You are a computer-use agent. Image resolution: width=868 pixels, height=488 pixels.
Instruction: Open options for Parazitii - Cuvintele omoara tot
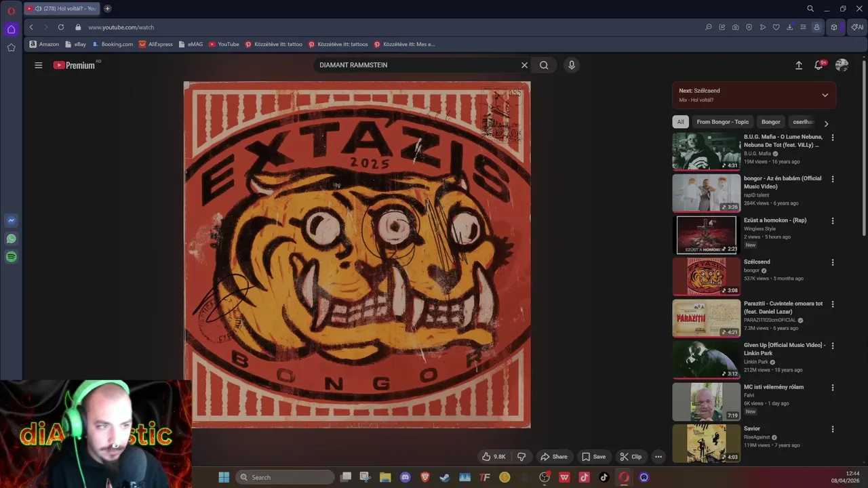[x=833, y=304]
